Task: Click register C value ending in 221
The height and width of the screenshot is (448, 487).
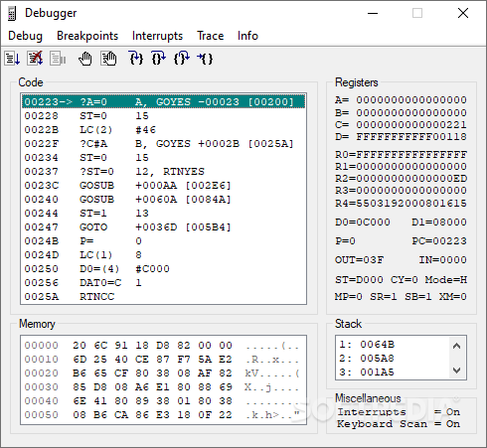Action: (x=411, y=125)
